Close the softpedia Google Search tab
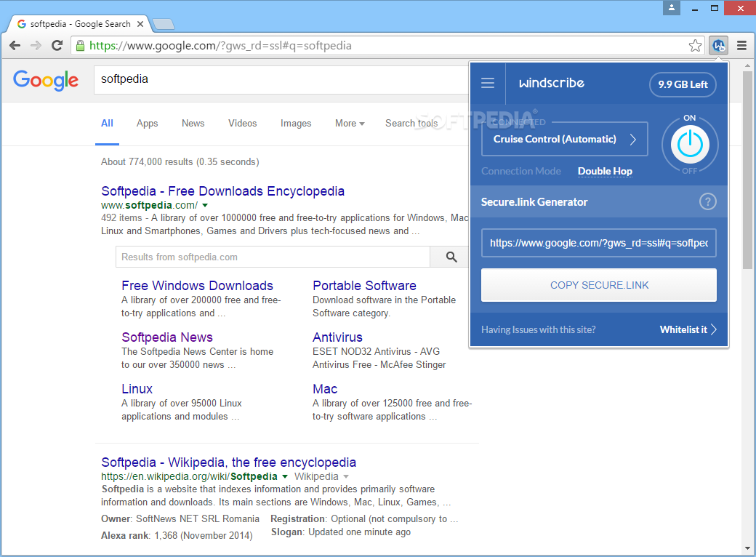Viewport: 756px width, 557px height. coord(140,23)
